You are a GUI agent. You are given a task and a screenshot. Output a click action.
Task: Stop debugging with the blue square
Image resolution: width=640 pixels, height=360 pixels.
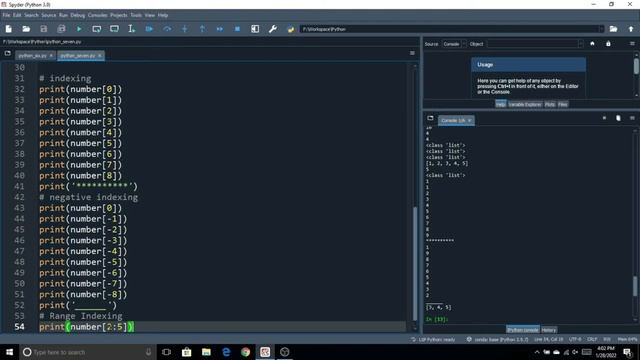pyautogui.click(x=237, y=29)
